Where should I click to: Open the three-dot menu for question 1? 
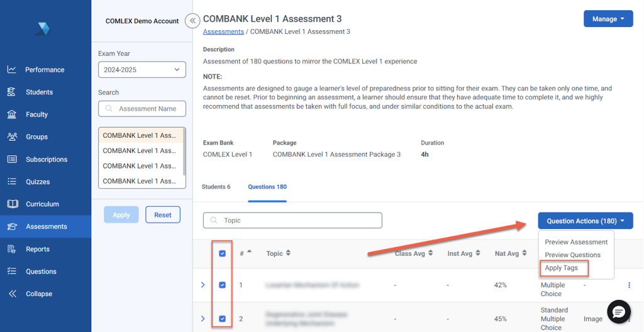click(x=629, y=285)
